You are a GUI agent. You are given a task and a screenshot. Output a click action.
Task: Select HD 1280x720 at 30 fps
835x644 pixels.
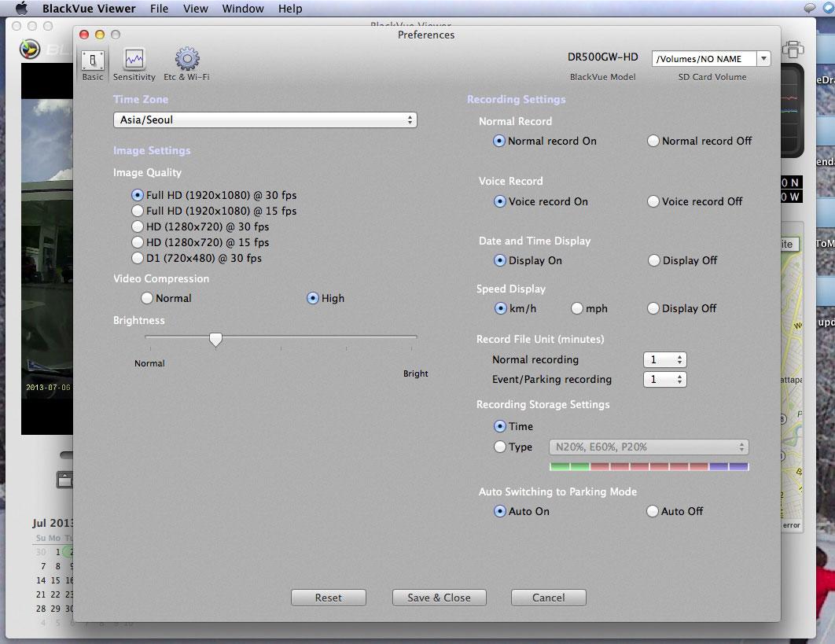(138, 226)
